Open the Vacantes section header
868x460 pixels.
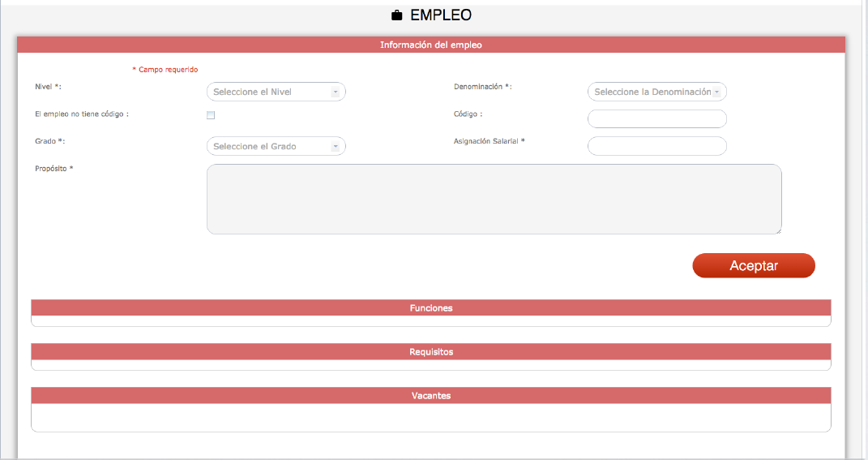(430, 396)
